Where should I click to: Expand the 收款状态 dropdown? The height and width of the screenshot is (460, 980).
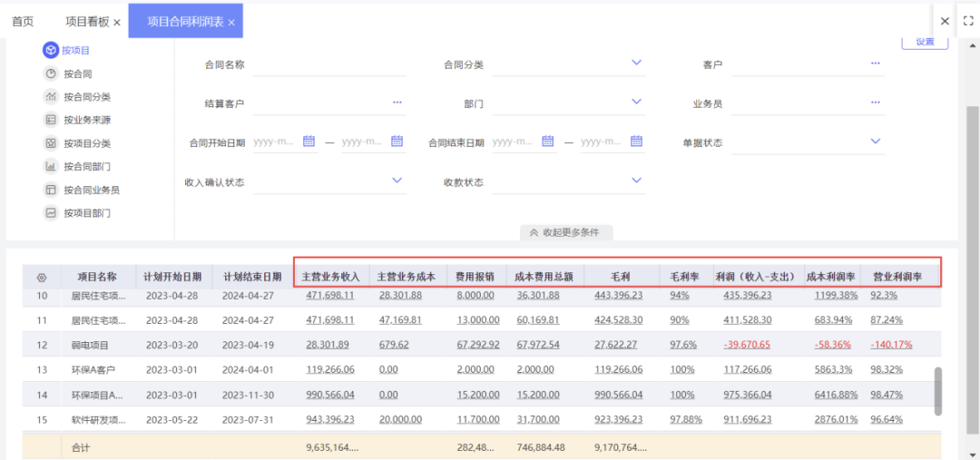coord(636,181)
